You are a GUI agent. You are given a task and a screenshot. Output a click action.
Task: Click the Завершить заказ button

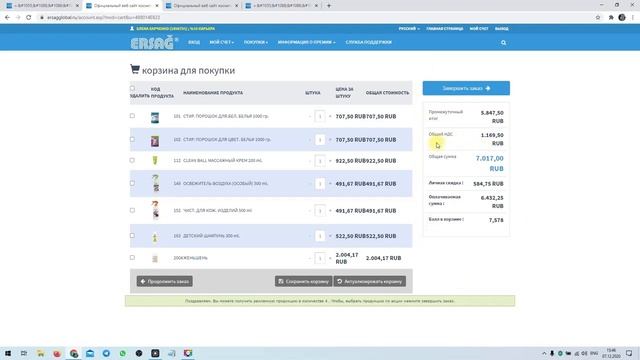(466, 88)
